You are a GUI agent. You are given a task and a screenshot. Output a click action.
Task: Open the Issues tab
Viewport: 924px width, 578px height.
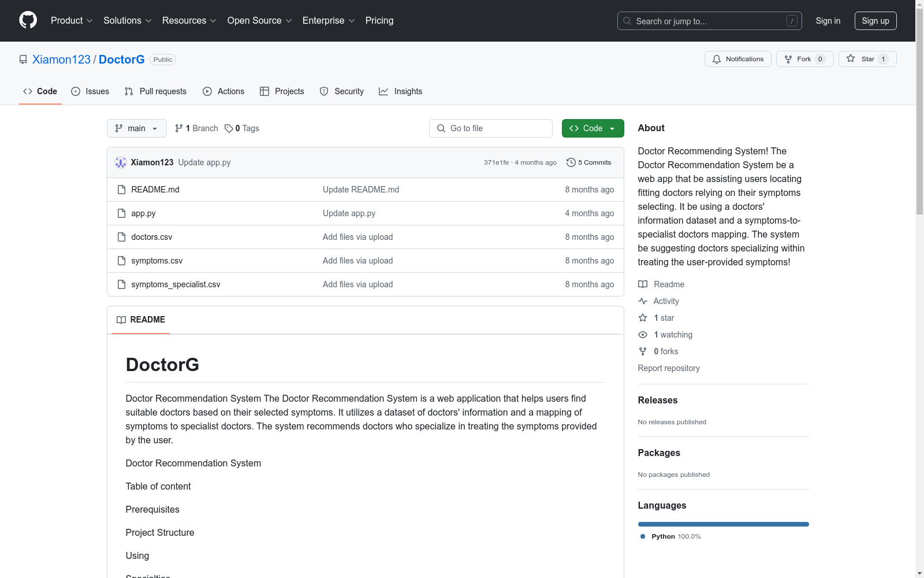click(x=90, y=91)
